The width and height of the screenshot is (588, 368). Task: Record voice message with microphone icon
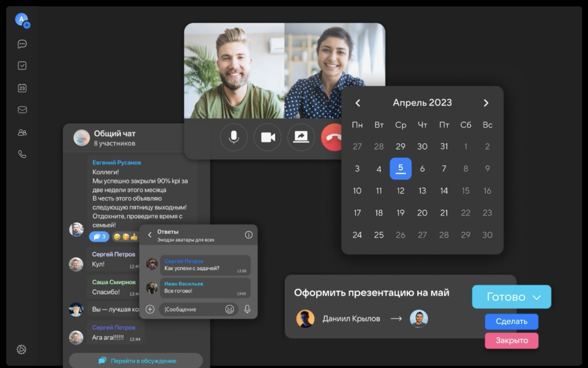pyautogui.click(x=247, y=309)
